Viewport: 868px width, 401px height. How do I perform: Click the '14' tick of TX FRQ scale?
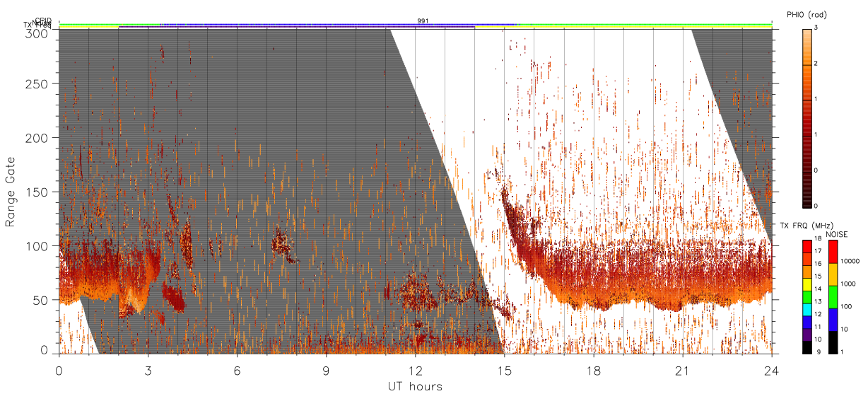point(819,289)
